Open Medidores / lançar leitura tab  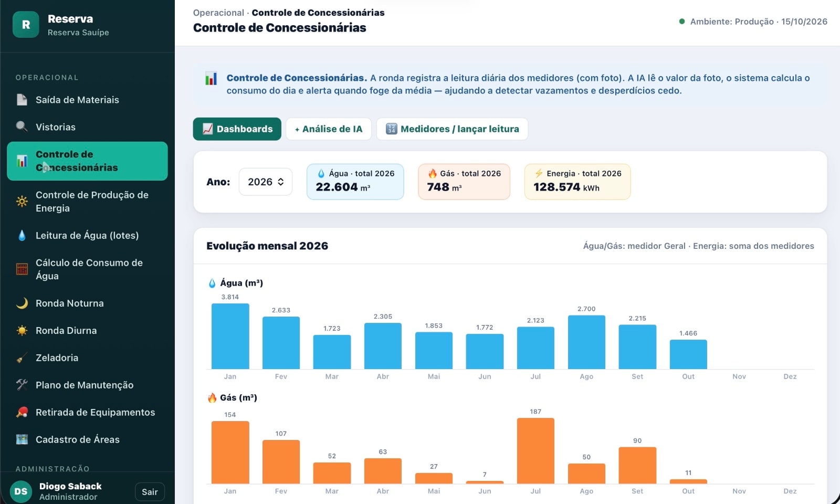(452, 129)
